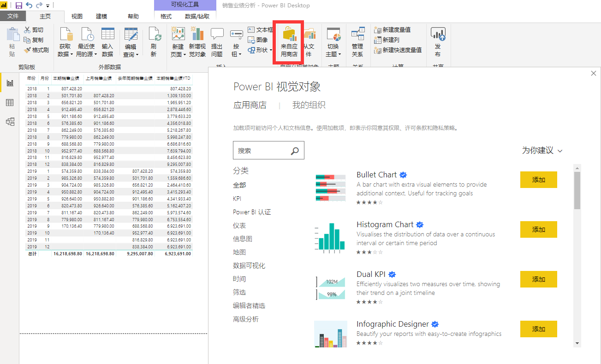Viewport: 601px width, 364px height.
Task: Switch to the 帮助 ribbon tab
Action: pyautogui.click(x=133, y=16)
